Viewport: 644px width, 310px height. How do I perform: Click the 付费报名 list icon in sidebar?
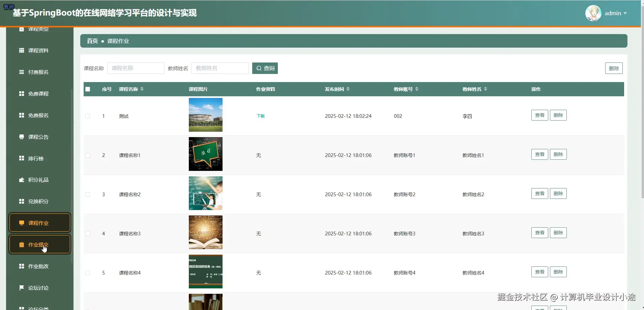tap(22, 72)
